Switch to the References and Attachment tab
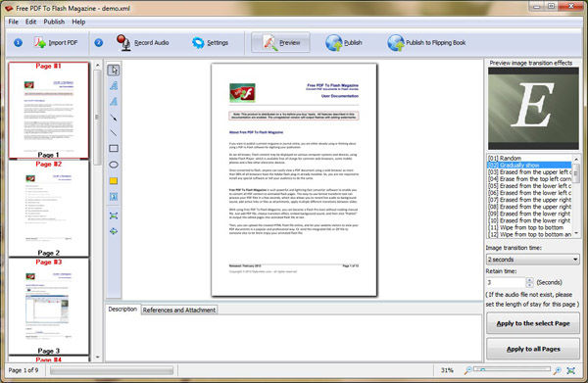This screenshot has height=383, width=588. click(x=179, y=310)
